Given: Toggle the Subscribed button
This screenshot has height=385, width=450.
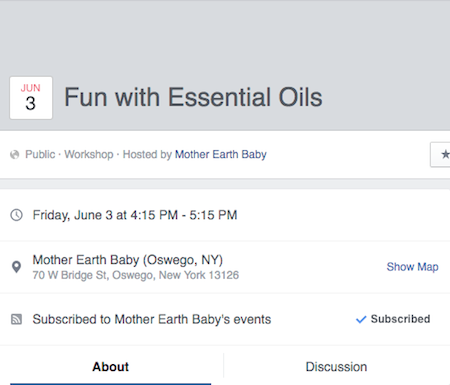Looking at the screenshot, I should point(393,319).
